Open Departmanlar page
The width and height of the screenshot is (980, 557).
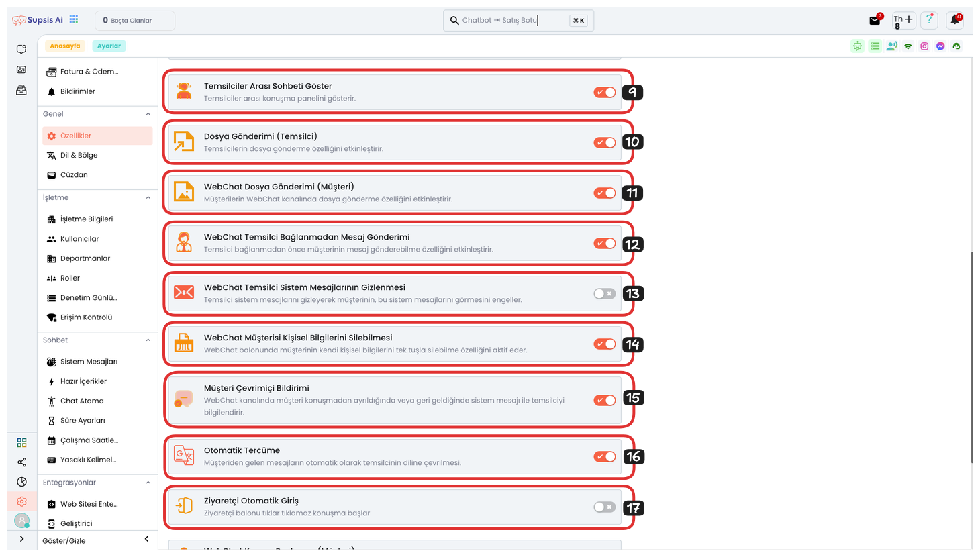[x=97, y=258]
